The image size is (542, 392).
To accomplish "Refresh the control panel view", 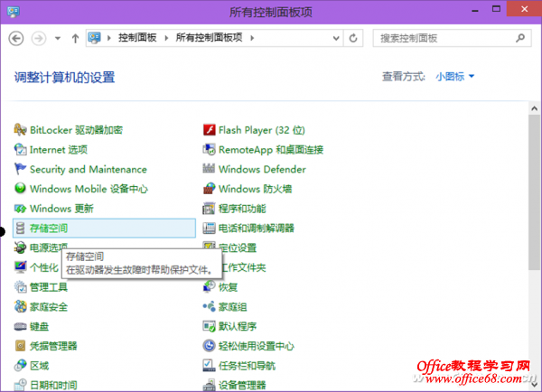I will 353,38.
